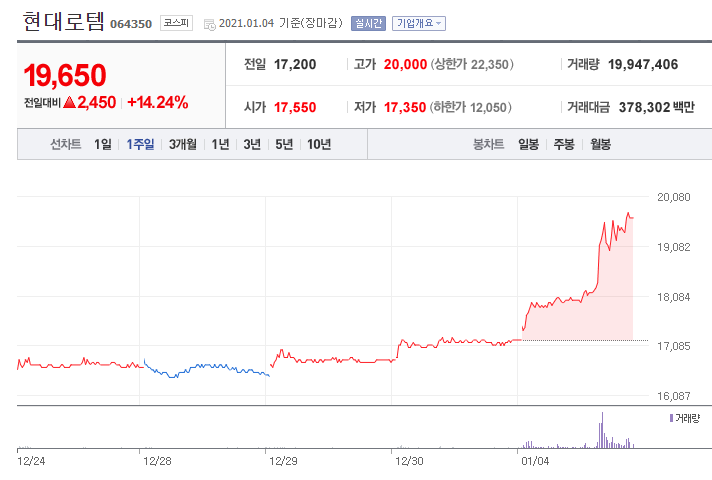
Task: Click the 16,087 price axis label
Action: 673,396
